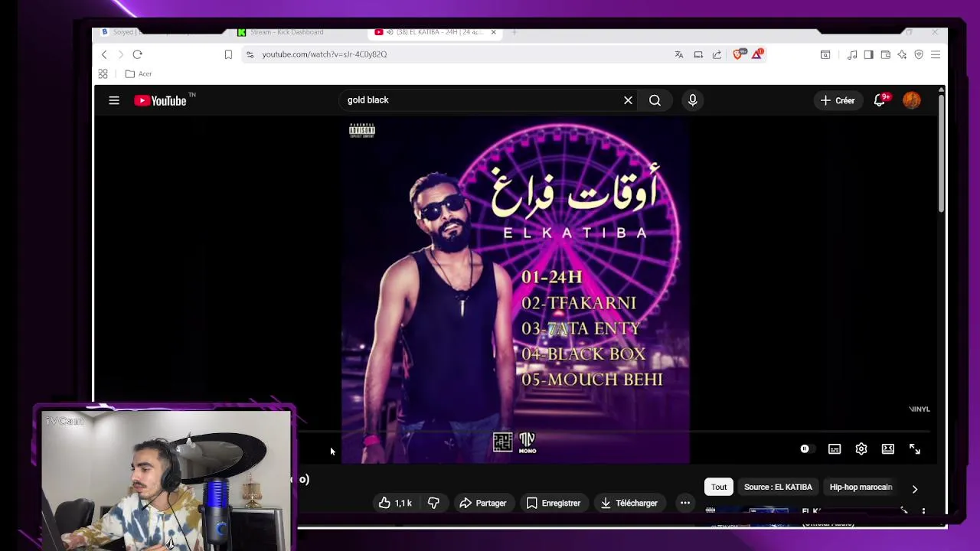
Task: Switch to the Soryed browser tab
Action: coord(153,32)
